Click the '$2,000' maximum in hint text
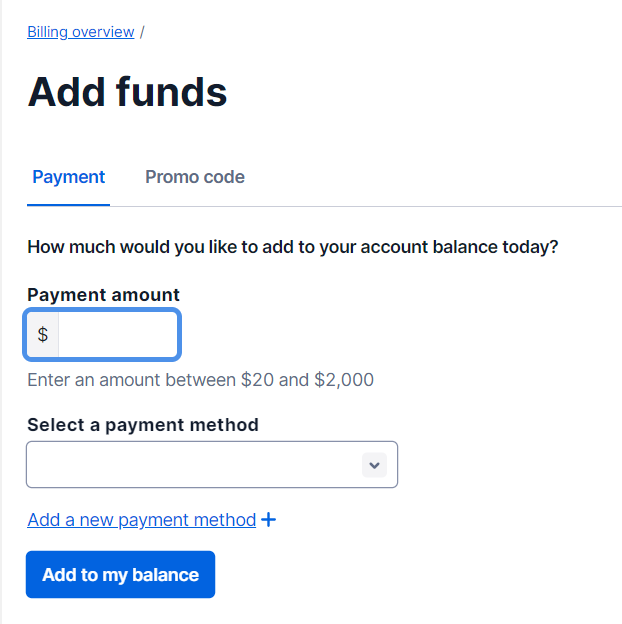Viewport: 622px width, 624px height. click(x=344, y=380)
